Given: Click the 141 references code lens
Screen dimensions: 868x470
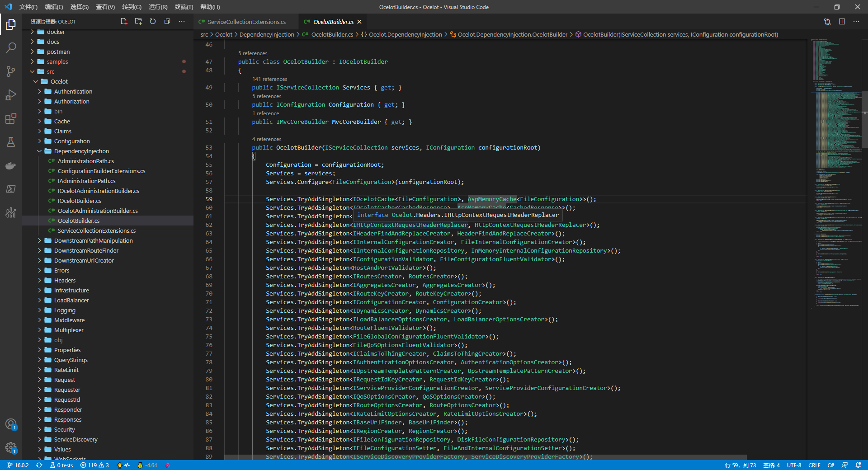Looking at the screenshot, I should tap(269, 79).
